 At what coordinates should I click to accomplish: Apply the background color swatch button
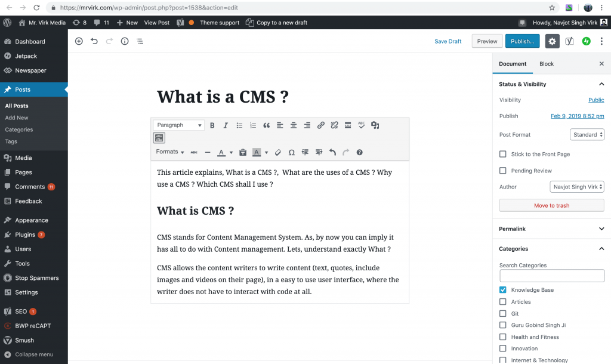click(257, 152)
